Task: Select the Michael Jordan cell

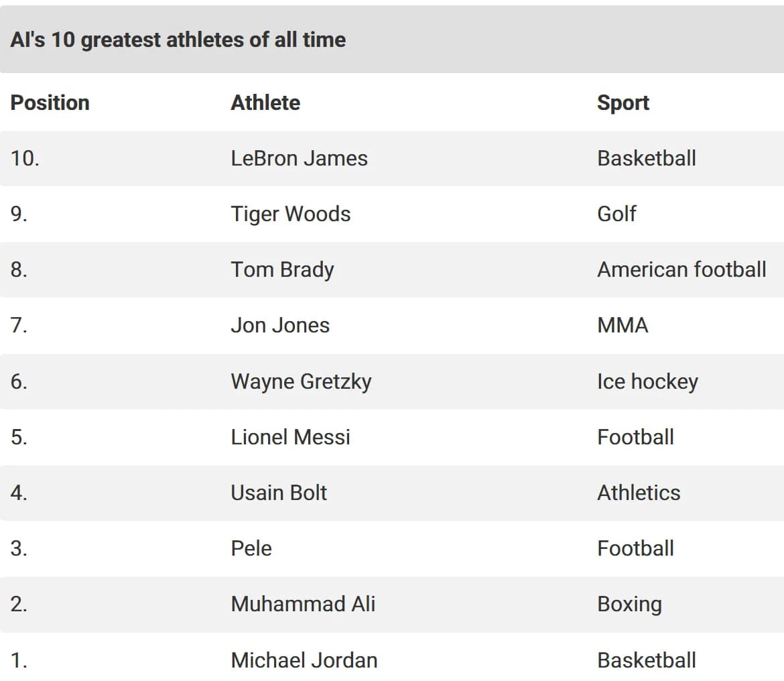Action: coord(304,660)
